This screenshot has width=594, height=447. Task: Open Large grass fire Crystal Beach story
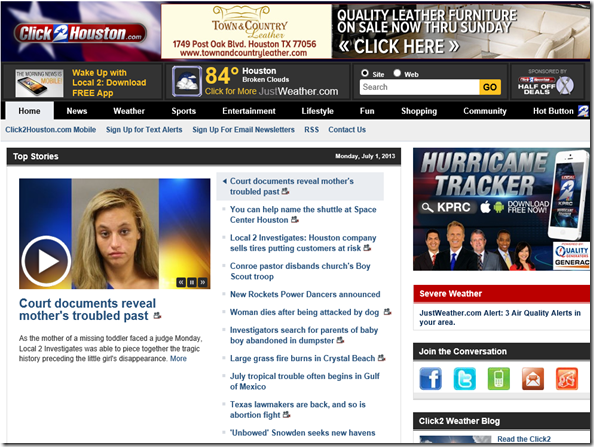(302, 358)
